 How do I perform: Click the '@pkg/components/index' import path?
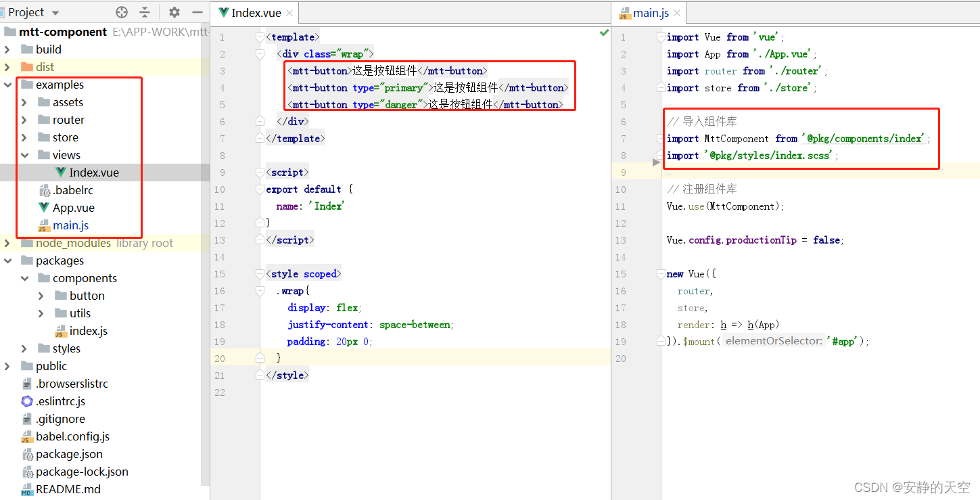coord(863,139)
